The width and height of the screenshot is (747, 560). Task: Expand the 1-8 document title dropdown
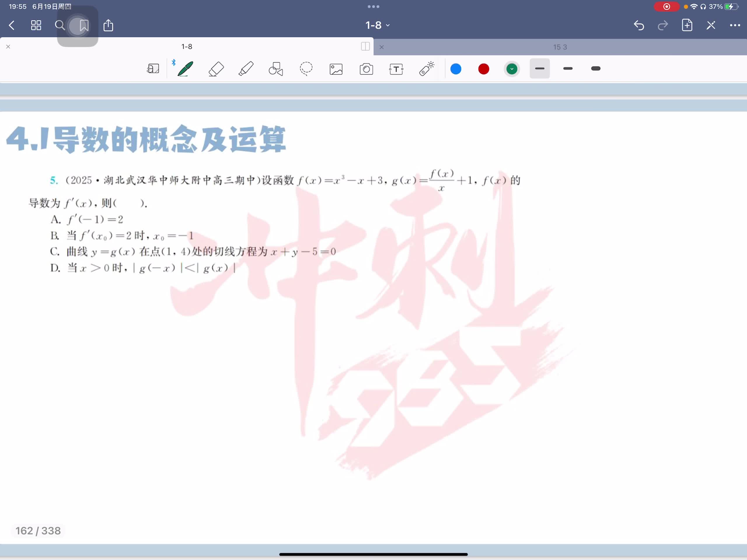(x=378, y=25)
